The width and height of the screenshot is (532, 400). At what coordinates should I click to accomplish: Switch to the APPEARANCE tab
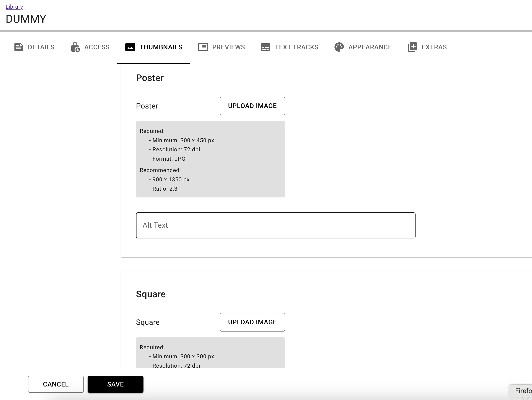(x=363, y=47)
